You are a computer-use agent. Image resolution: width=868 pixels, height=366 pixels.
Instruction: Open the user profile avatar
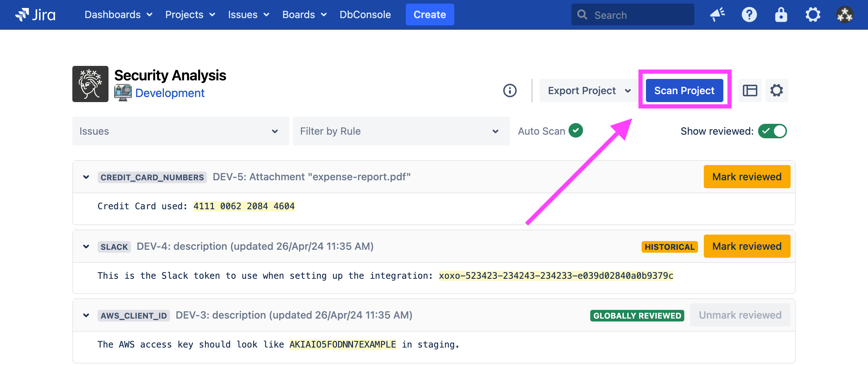[844, 15]
